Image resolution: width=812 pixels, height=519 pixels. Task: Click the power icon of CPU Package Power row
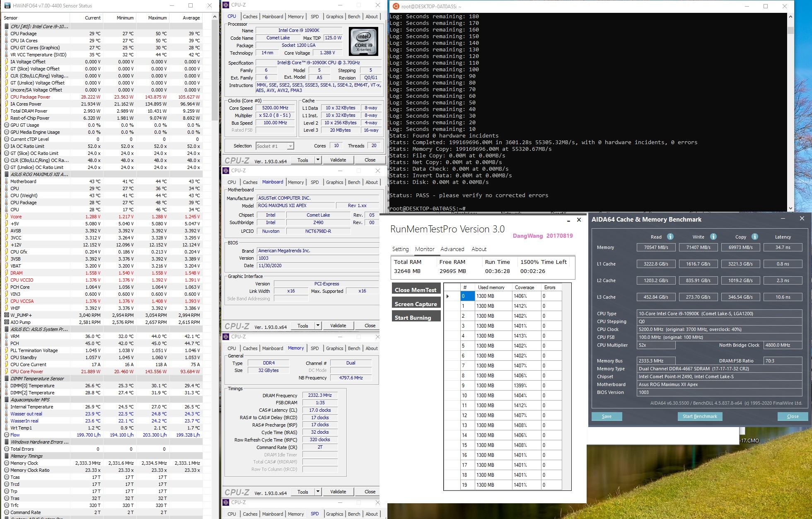pyautogui.click(x=6, y=97)
